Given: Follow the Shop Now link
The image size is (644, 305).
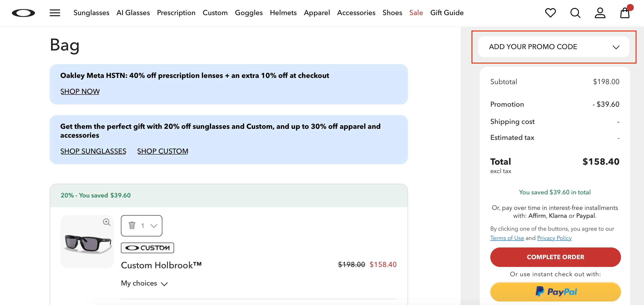Looking at the screenshot, I should point(80,91).
